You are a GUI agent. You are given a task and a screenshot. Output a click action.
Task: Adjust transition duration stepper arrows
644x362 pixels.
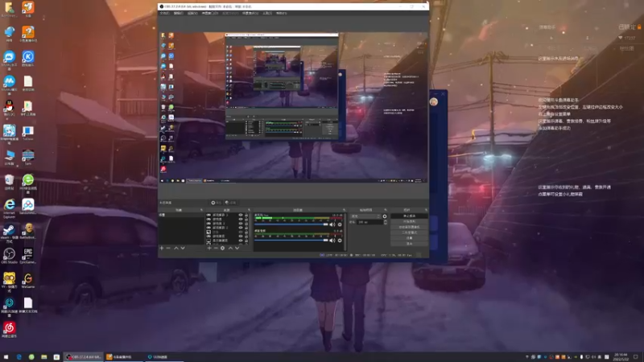point(386,222)
